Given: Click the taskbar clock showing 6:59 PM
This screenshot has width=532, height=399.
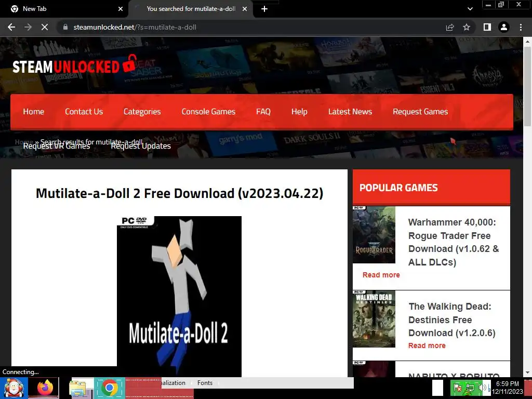Looking at the screenshot, I should (x=508, y=388).
